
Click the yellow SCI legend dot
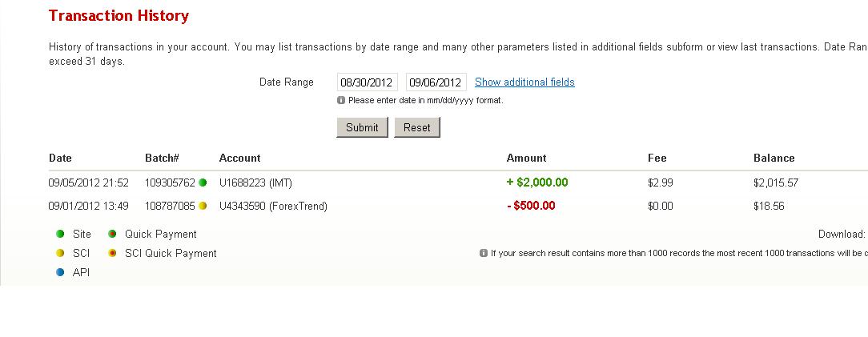[x=60, y=253]
